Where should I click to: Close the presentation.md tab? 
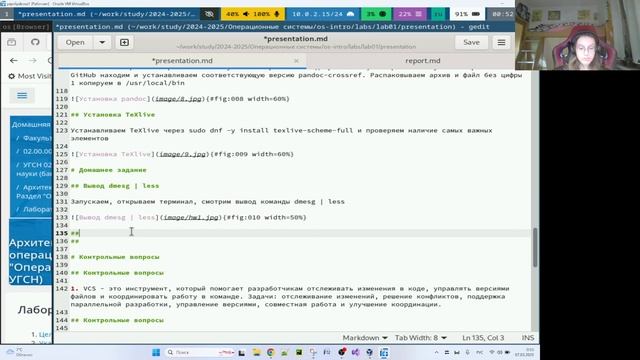[x=296, y=61]
